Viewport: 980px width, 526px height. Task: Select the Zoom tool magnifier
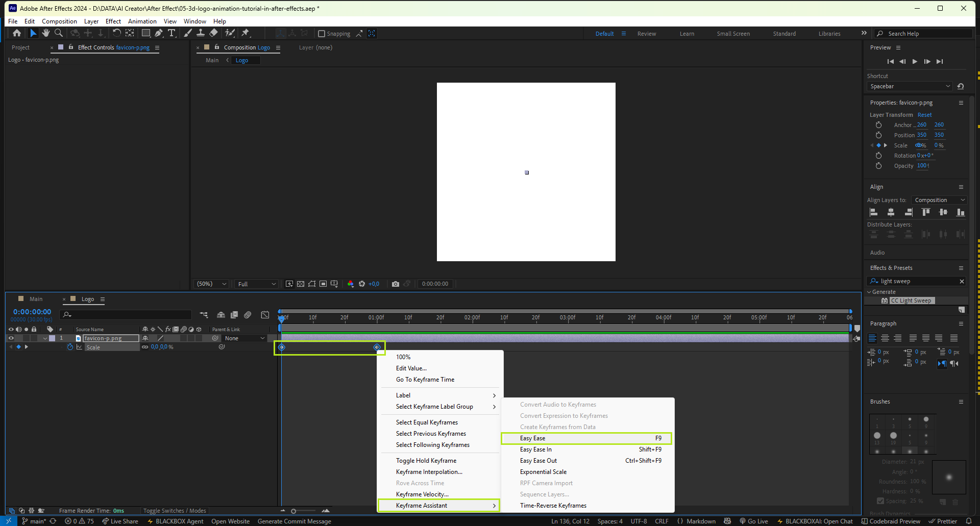click(59, 33)
